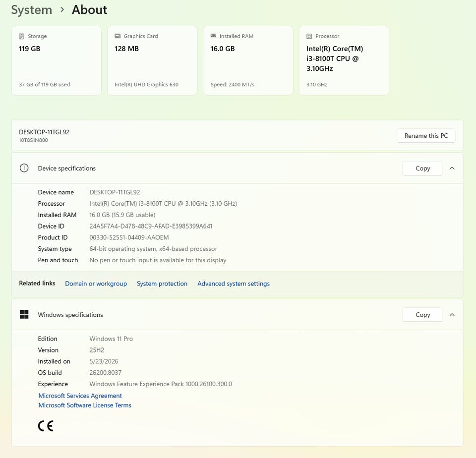The image size is (476, 458).
Task: Copy the device specifications
Action: 422,168
